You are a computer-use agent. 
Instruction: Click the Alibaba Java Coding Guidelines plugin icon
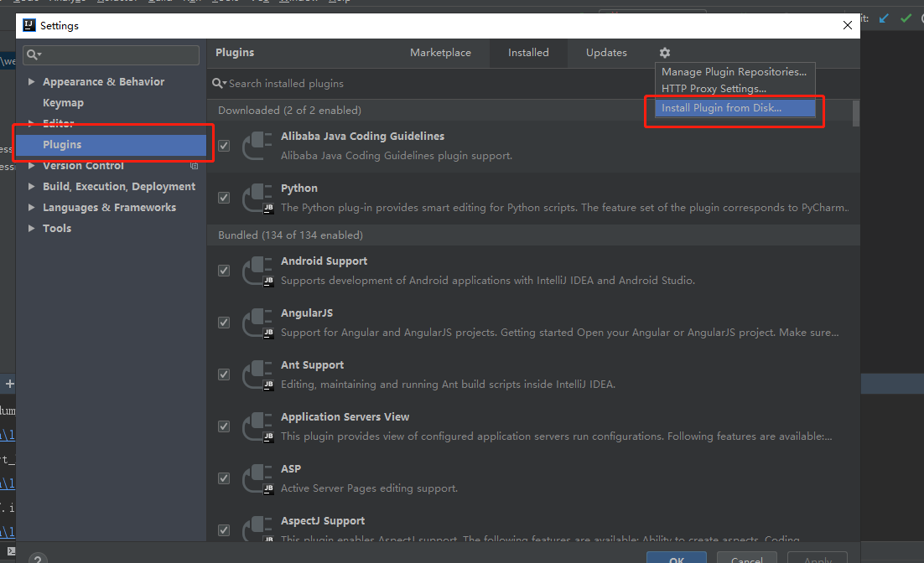pyautogui.click(x=257, y=146)
